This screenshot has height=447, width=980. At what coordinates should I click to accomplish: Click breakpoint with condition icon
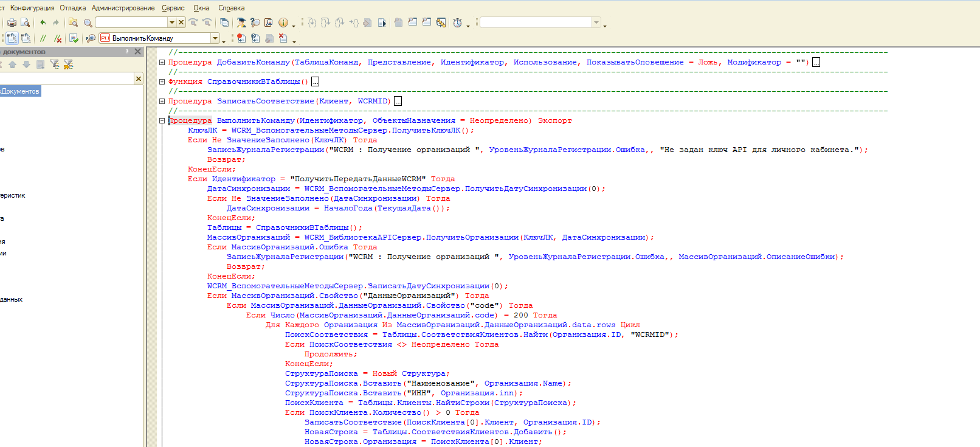point(255,38)
